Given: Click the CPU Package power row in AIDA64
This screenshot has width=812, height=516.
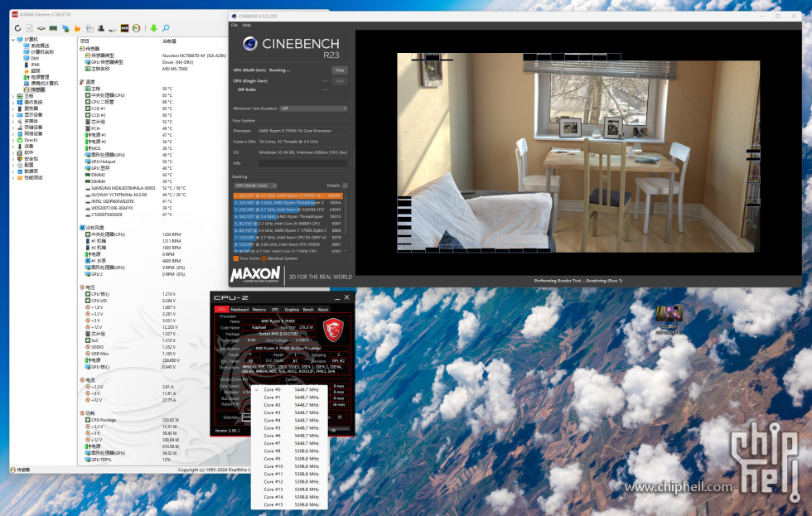Looking at the screenshot, I should [x=132, y=420].
